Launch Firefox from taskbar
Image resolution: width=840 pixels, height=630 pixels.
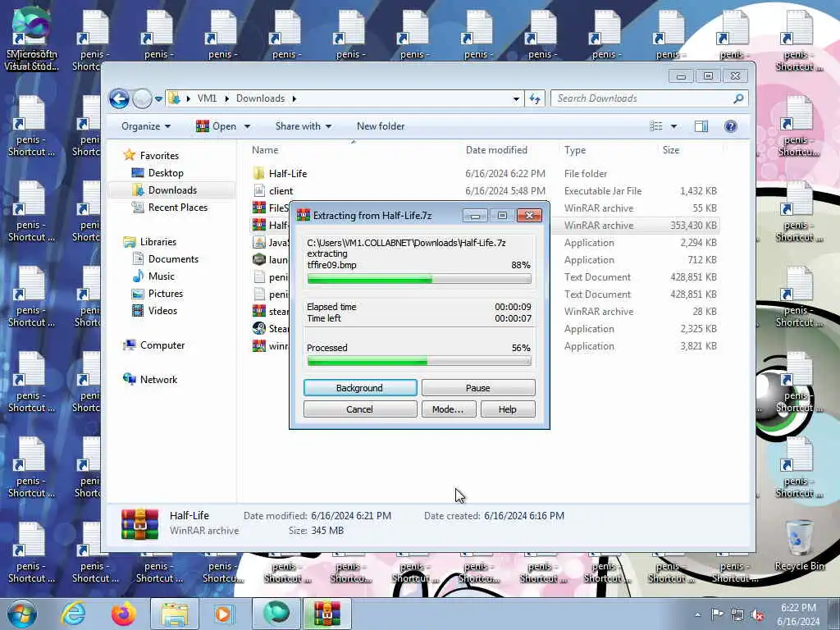click(x=123, y=614)
